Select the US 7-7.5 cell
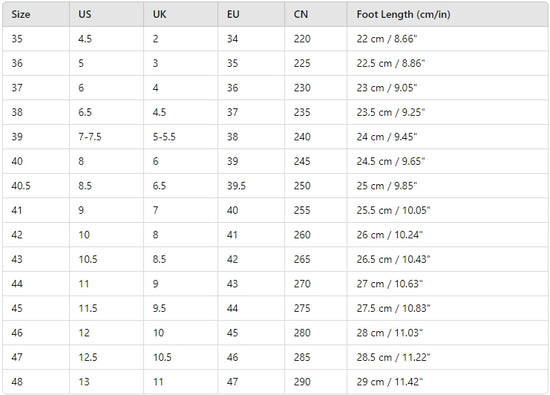Screen dimensions: 550x395 [x=107, y=137]
